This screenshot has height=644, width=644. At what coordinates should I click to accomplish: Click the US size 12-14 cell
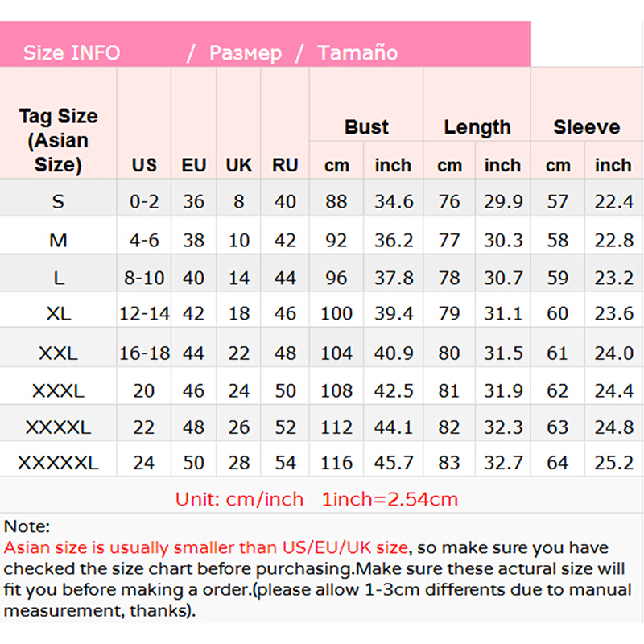click(x=144, y=314)
